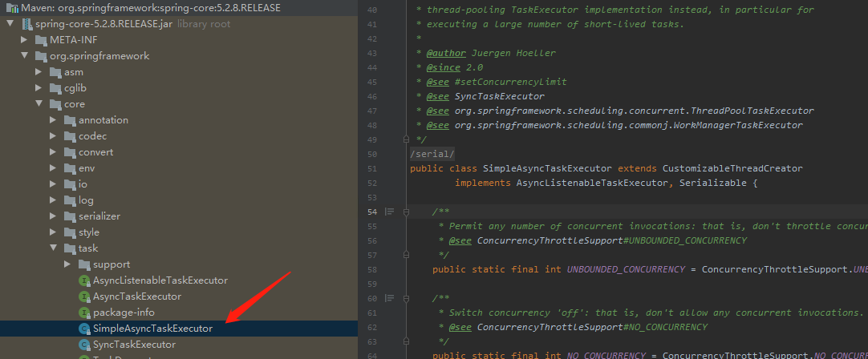
Task: Collapse the core package arrow
Action: (39, 104)
